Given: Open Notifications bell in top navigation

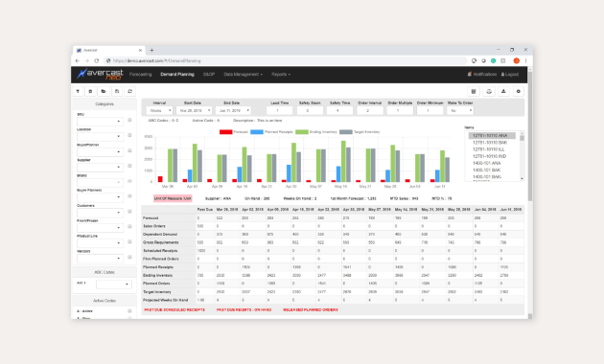Looking at the screenshot, I should point(482,75).
